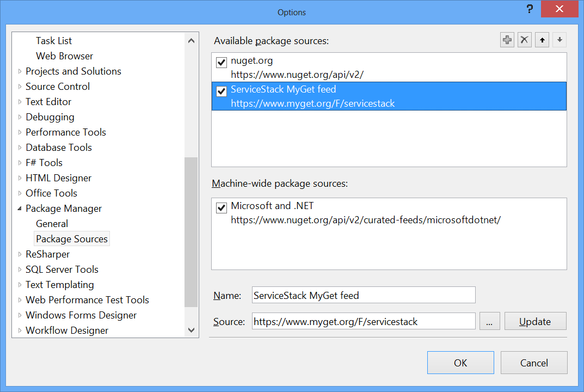This screenshot has width=584, height=392.
Task: Toggle the Microsoft and .NET source checkbox
Action: (x=222, y=207)
